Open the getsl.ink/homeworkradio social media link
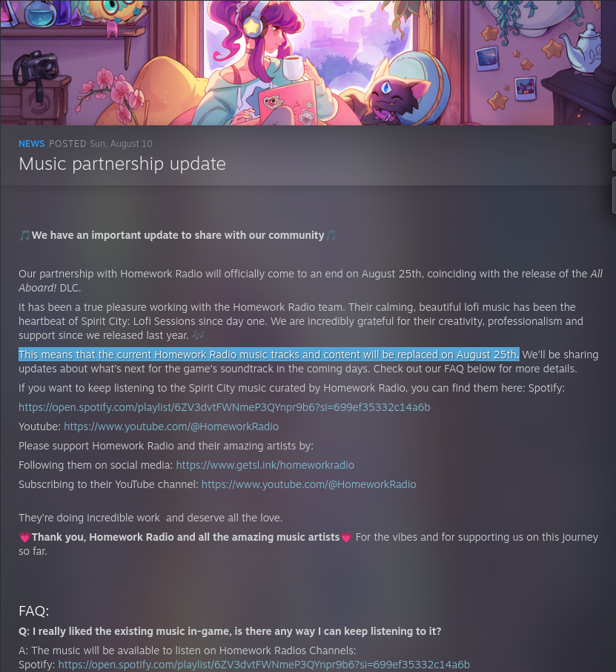Viewport: 616px width, 672px height. pyautogui.click(x=265, y=465)
